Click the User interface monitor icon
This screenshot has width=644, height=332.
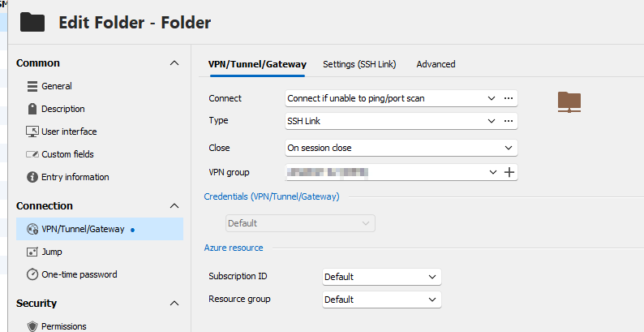pos(32,132)
